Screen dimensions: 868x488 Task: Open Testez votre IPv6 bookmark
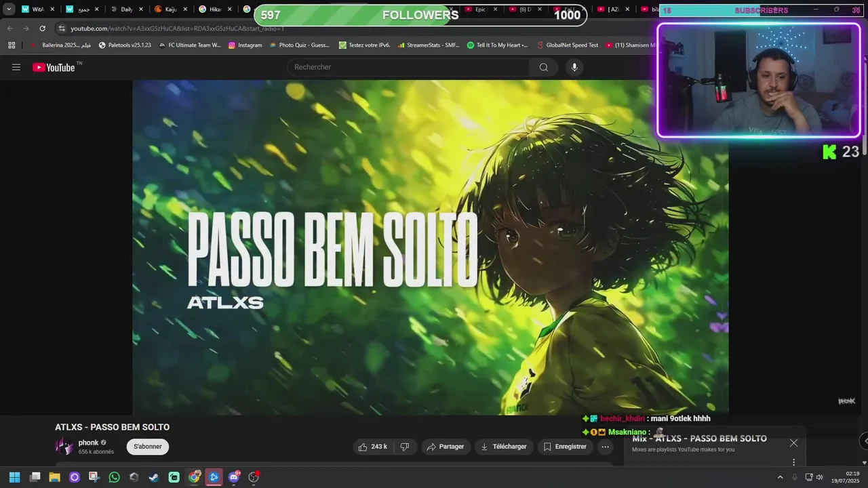365,45
